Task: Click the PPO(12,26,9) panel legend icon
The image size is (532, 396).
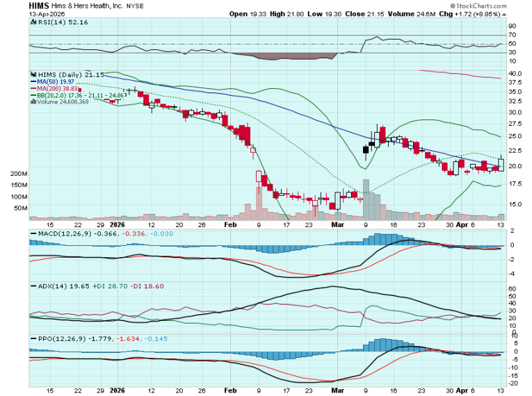Action: (32, 338)
